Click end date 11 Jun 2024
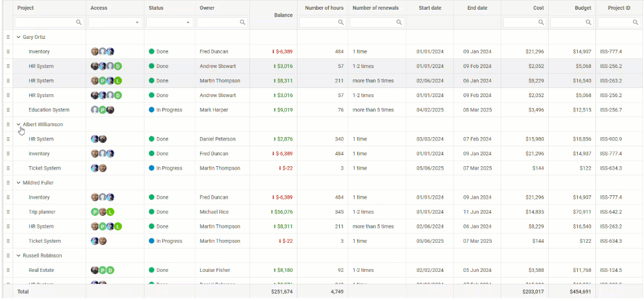 (x=477, y=212)
